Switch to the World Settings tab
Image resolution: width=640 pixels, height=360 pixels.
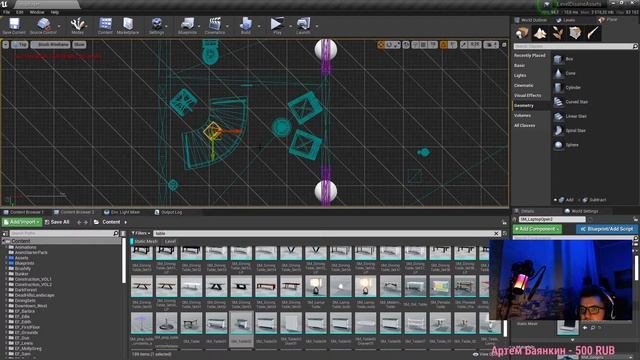point(581,211)
